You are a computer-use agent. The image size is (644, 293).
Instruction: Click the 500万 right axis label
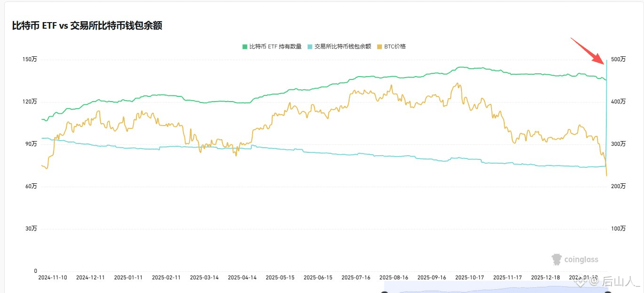pyautogui.click(x=619, y=59)
